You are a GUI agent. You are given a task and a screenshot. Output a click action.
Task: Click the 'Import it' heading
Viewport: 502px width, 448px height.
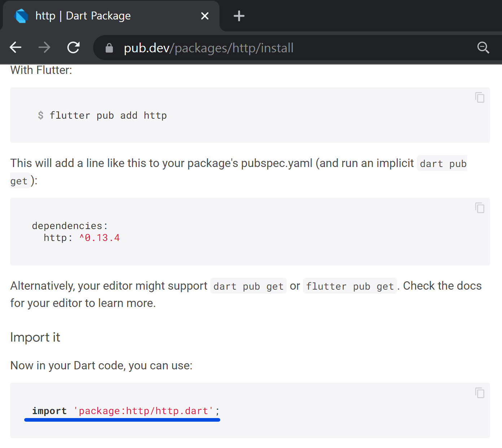pyautogui.click(x=35, y=337)
